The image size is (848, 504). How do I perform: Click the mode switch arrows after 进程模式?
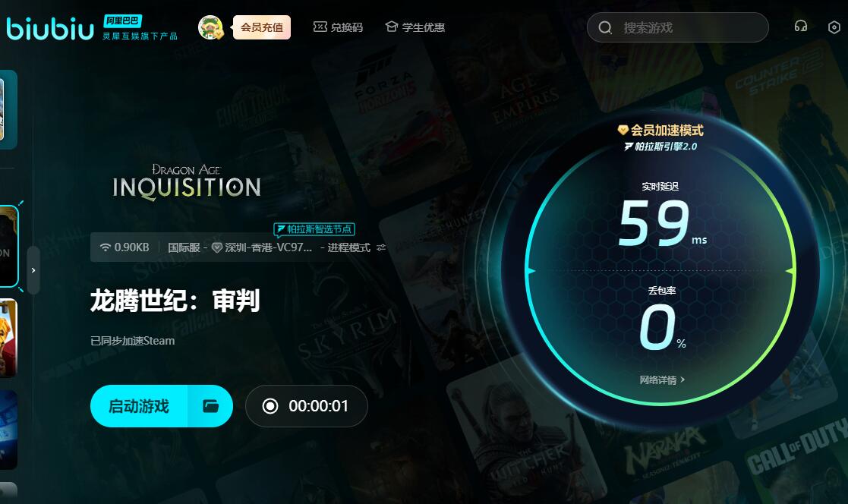pos(381,247)
